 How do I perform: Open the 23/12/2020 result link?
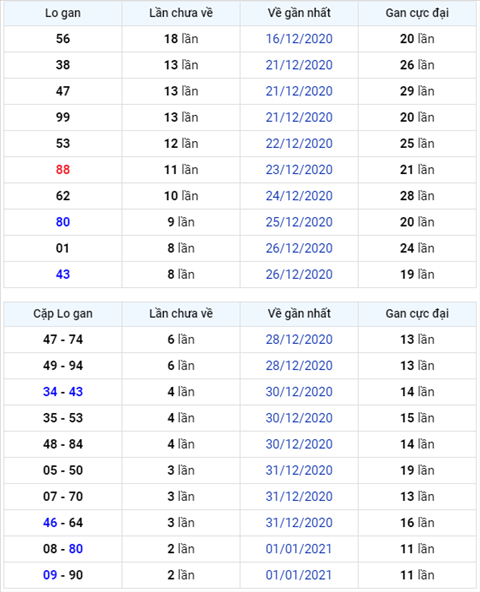point(299,170)
